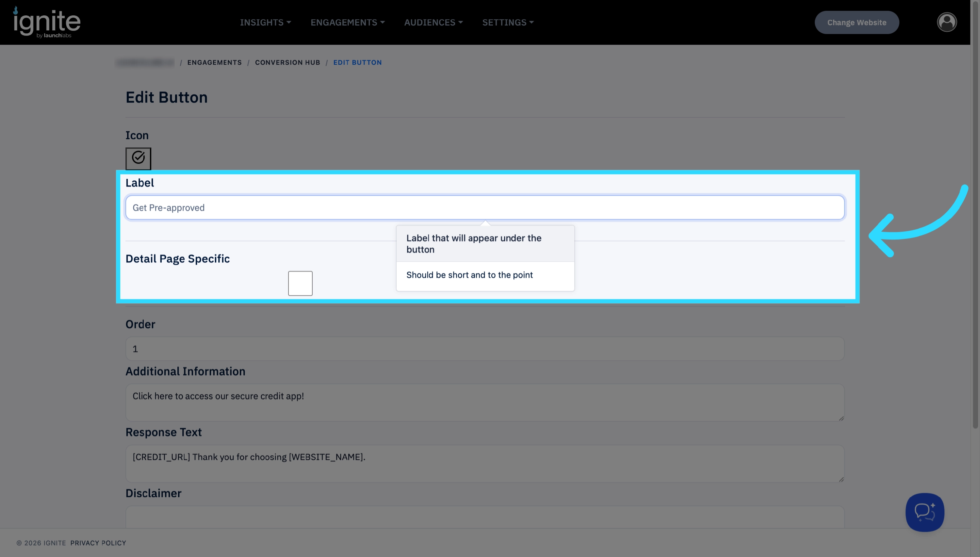The height and width of the screenshot is (557, 980).
Task: Click the Change Website button
Action: 857,22
